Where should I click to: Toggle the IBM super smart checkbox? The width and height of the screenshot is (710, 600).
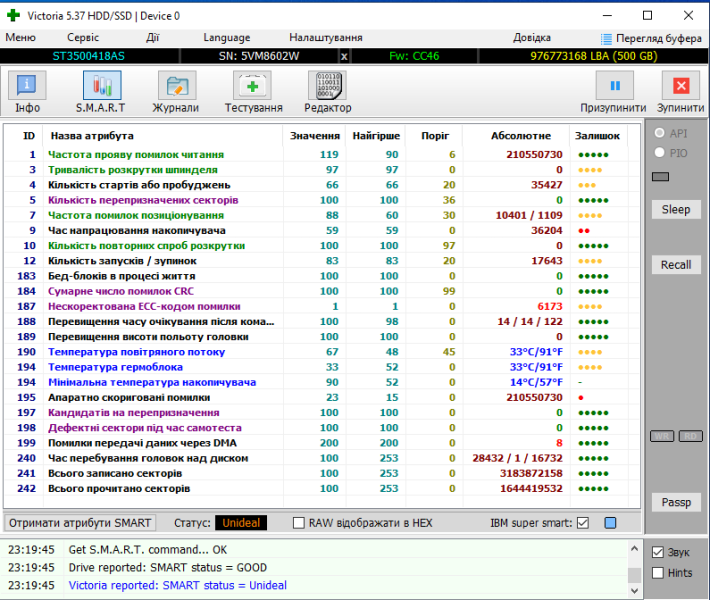[x=583, y=523]
